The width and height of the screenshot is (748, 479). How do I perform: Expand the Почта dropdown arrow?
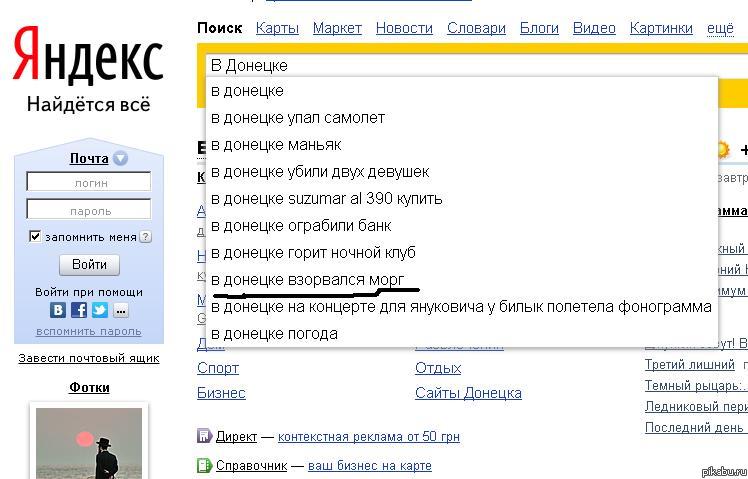120,158
